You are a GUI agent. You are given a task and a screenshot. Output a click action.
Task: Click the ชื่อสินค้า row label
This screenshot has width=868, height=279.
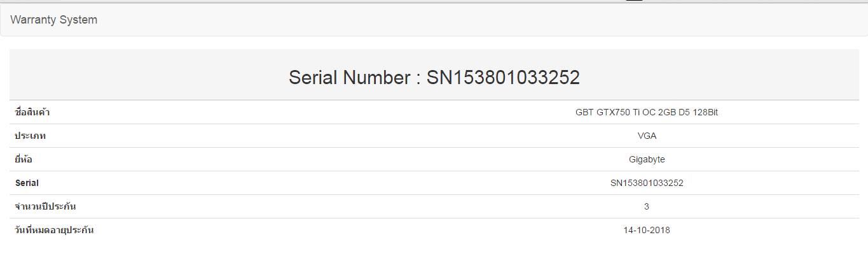(32, 112)
